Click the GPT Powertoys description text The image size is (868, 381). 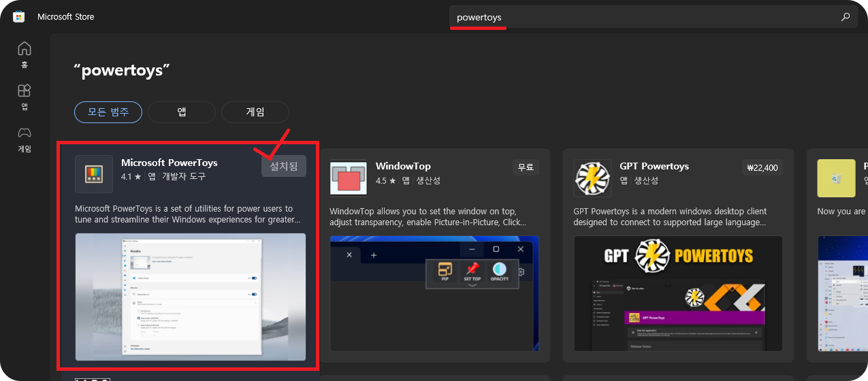click(x=670, y=217)
